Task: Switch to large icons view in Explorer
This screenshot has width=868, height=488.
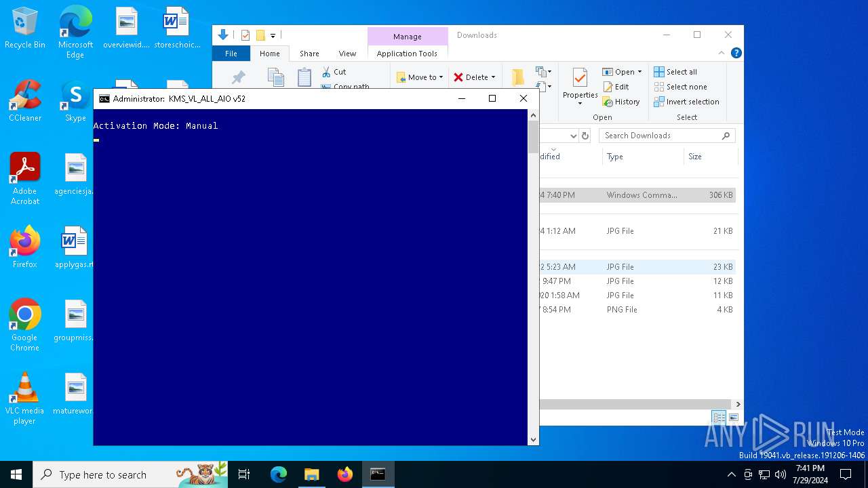Action: [733, 418]
